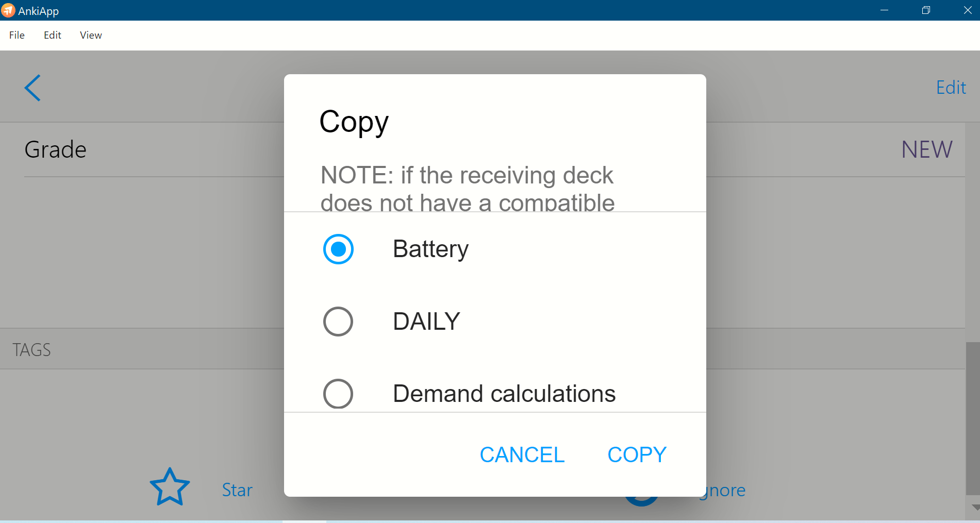Click the back arrow icon
This screenshot has width=980, height=523.
(32, 88)
